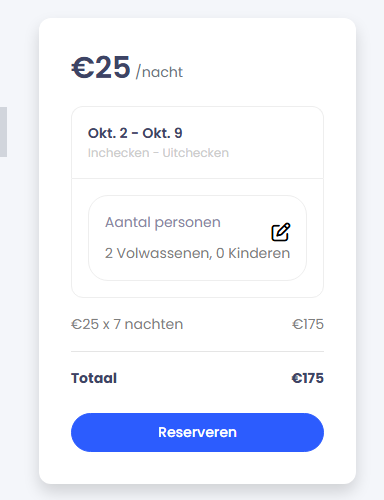Click the Aantal personen heading
Image resolution: width=384 pixels, height=500 pixels.
[x=163, y=222]
